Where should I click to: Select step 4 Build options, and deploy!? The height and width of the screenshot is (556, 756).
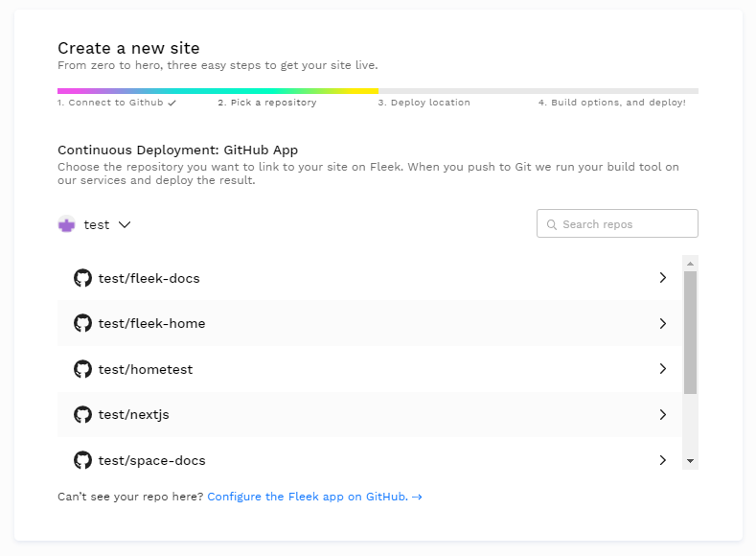[x=611, y=103]
